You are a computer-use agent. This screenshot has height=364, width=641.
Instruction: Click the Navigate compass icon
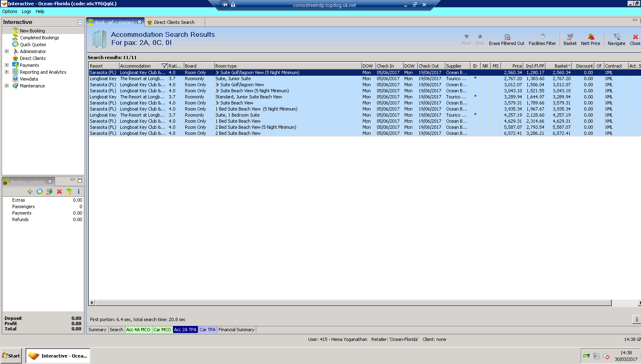tap(617, 36)
